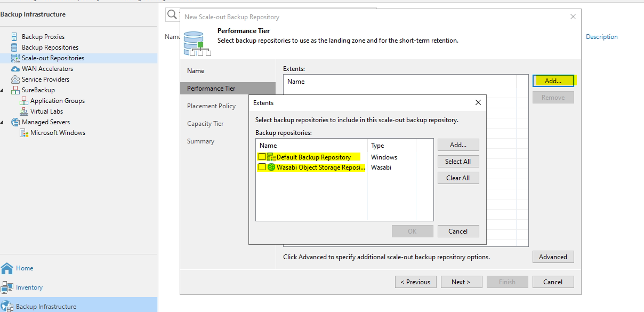Click the Application Groups icon
This screenshot has height=312, width=644.
[23, 101]
